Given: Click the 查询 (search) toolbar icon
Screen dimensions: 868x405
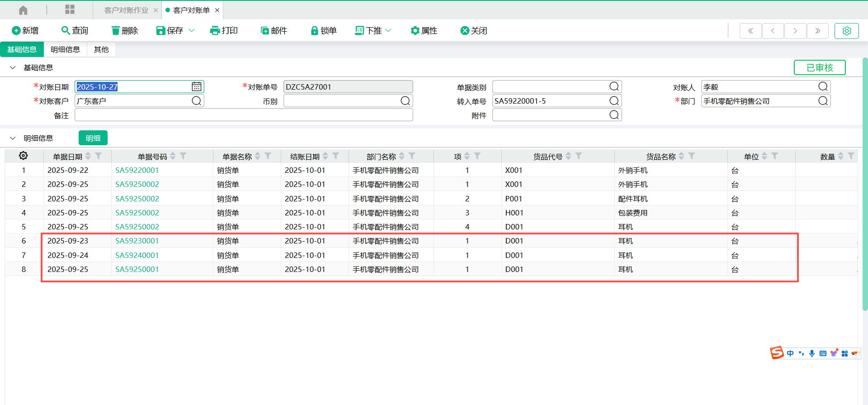Looking at the screenshot, I should pos(66,30).
